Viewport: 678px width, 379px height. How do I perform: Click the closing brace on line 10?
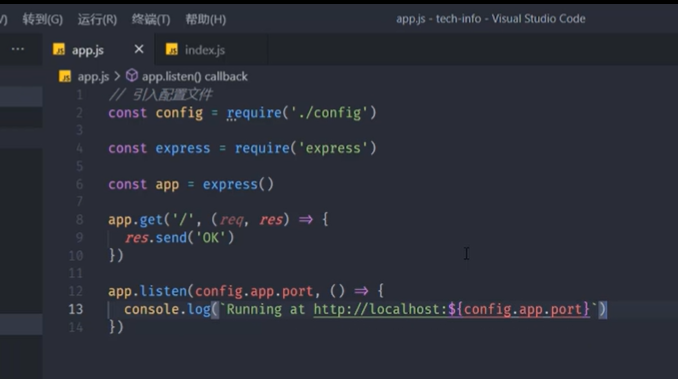[x=112, y=255]
